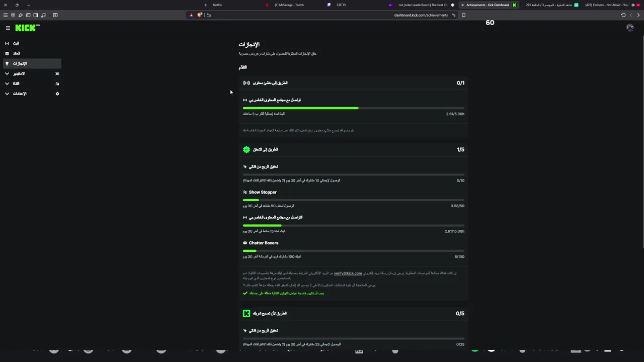Click the 0/5 partner progress counter
Screen dimensions: 644x362
(460, 313)
